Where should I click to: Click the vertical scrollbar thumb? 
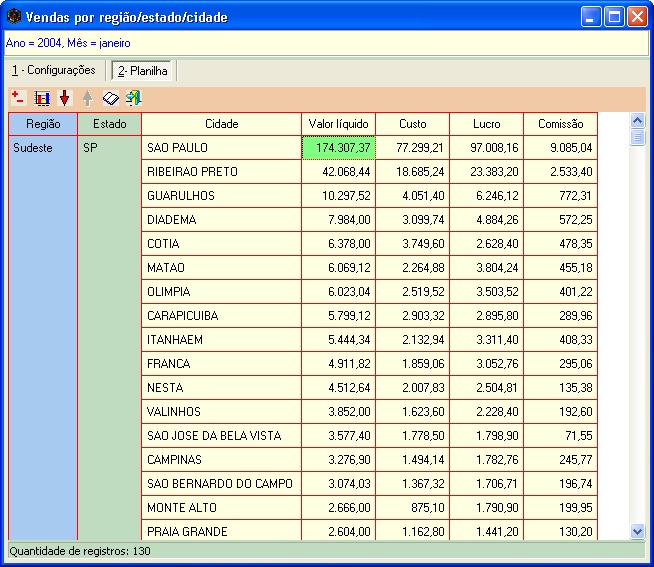coord(637,137)
